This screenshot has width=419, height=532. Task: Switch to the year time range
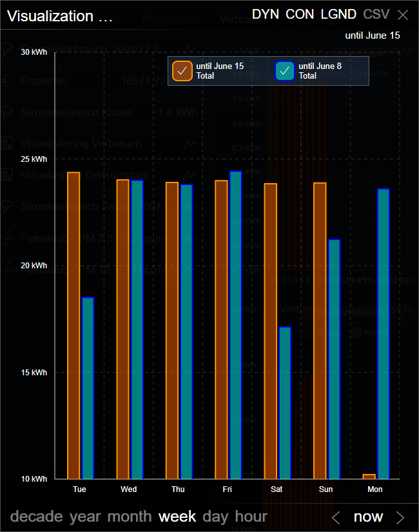(85, 517)
